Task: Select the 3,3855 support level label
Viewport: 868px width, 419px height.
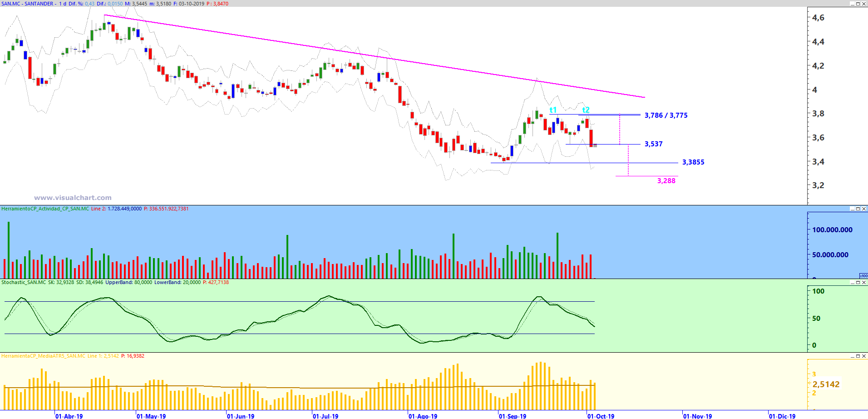Action: (693, 162)
